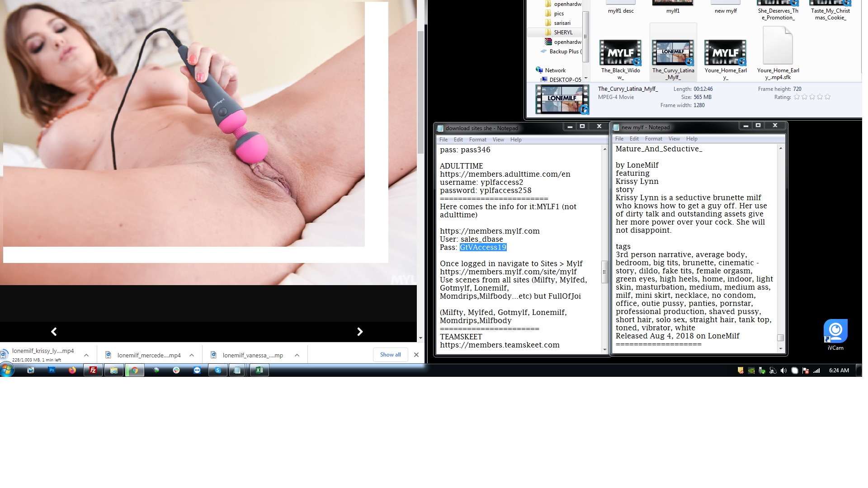Switch to Excel in the taskbar

259,370
